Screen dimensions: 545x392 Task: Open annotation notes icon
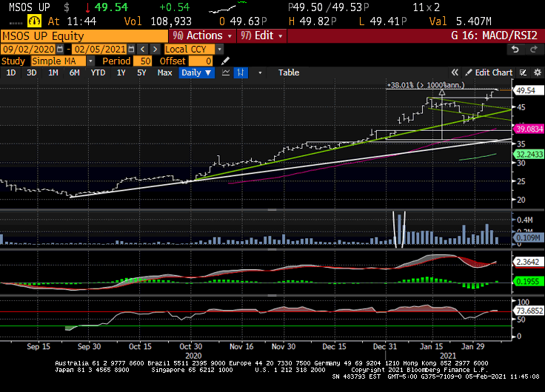click(523, 72)
